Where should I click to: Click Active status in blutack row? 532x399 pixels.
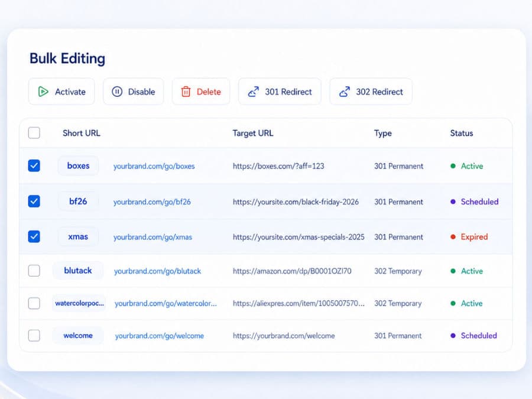pyautogui.click(x=467, y=271)
